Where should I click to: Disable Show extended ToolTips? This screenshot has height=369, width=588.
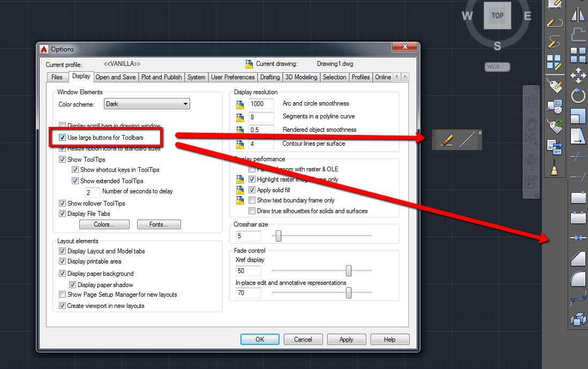point(76,180)
